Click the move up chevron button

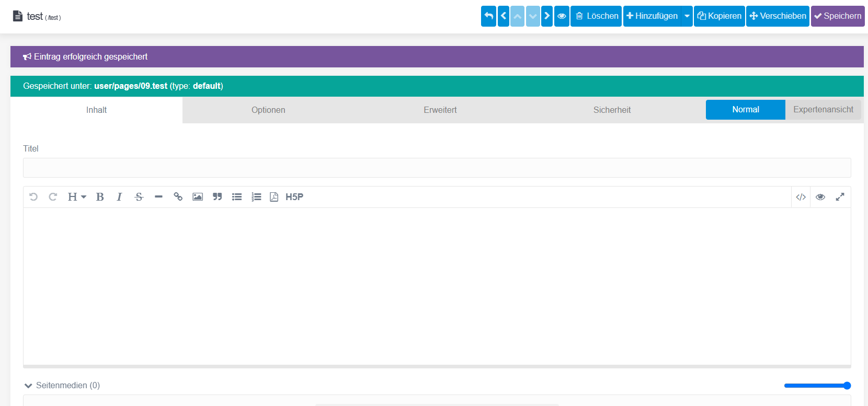click(518, 16)
